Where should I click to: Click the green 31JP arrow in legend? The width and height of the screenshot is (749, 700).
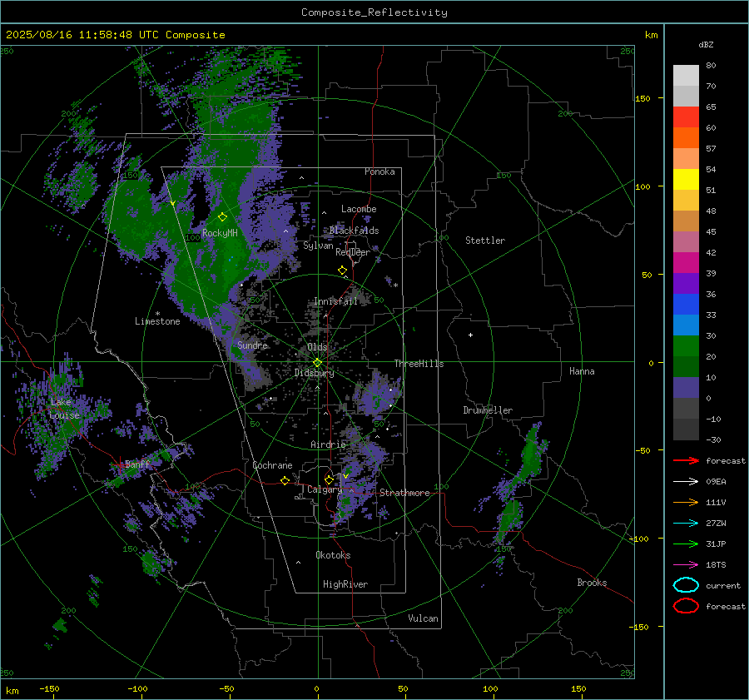(686, 544)
